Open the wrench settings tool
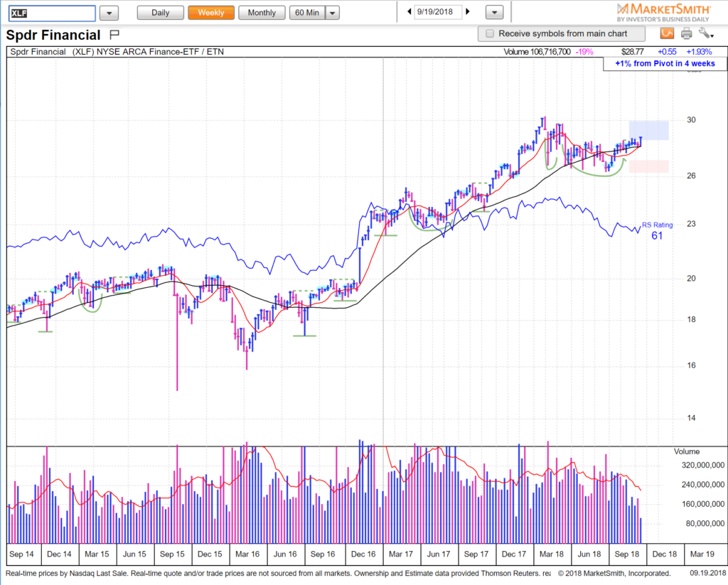728x585 pixels. click(706, 33)
